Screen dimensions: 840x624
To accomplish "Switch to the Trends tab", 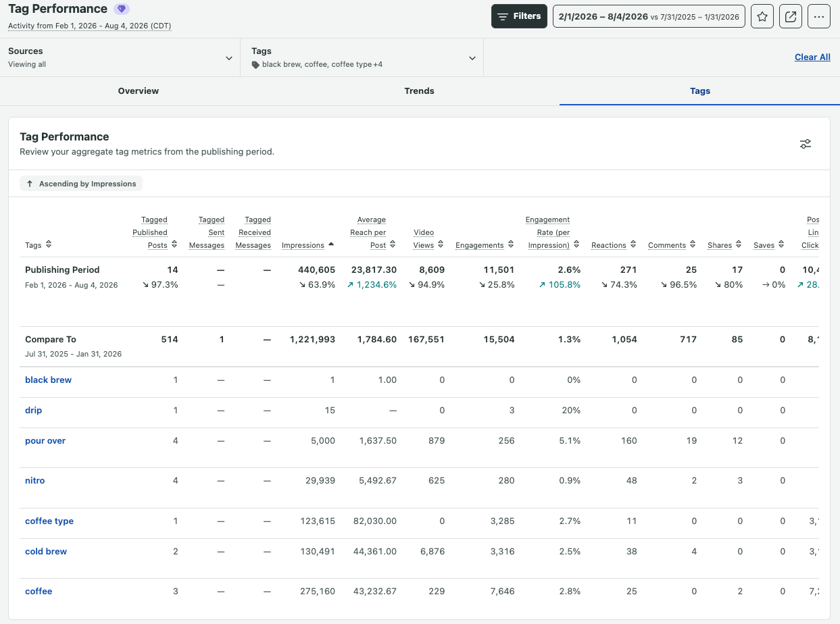I will coord(420,90).
